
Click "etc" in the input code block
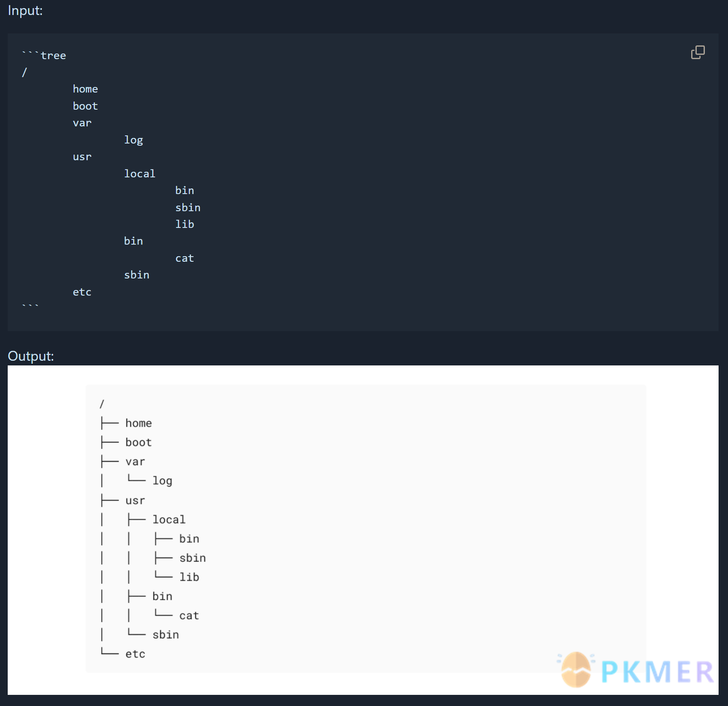(x=82, y=292)
